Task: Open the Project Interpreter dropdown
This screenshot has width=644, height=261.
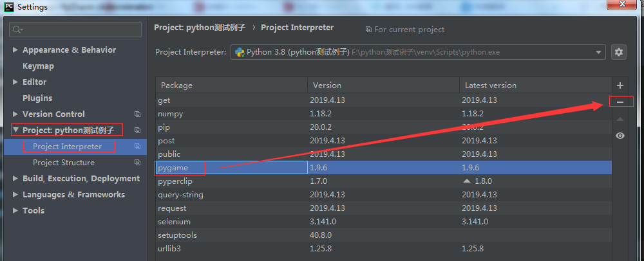Action: (x=598, y=53)
